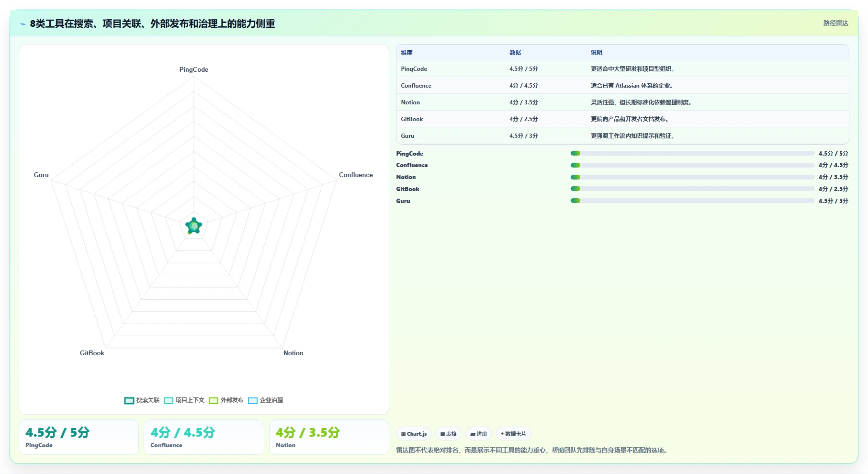
Task: Click the text 更强调工作流内知识提示和验证。
Action: click(x=633, y=136)
